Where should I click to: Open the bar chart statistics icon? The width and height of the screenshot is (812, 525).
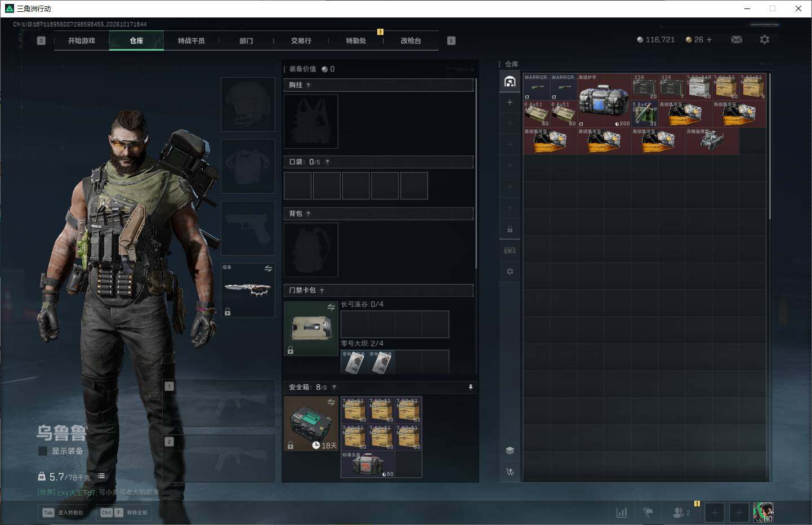(x=622, y=513)
